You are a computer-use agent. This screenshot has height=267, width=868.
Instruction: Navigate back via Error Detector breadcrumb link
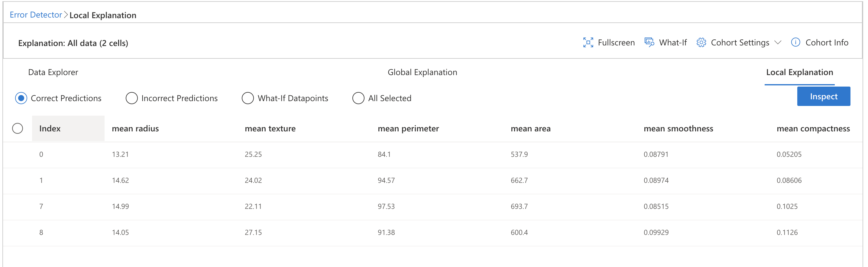[35, 15]
